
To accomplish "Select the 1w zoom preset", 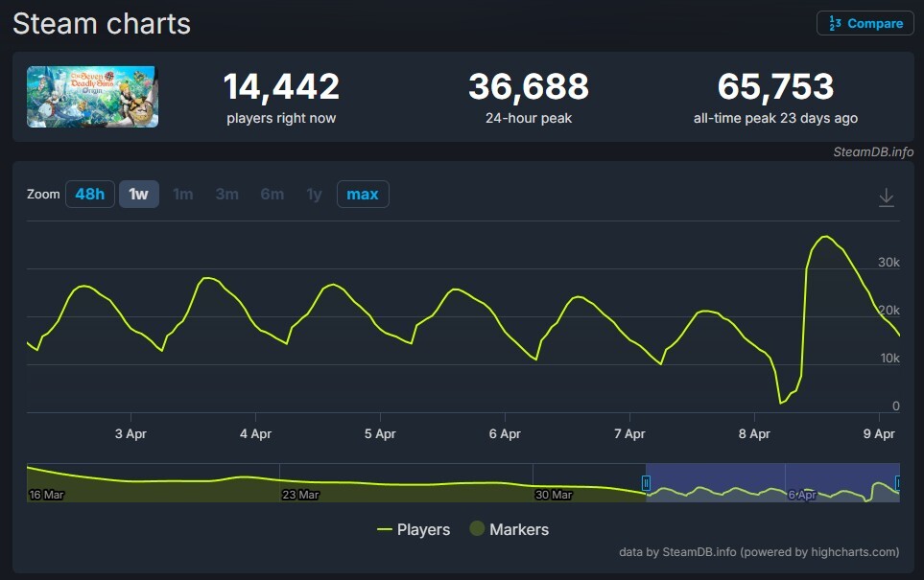I will pos(137,194).
